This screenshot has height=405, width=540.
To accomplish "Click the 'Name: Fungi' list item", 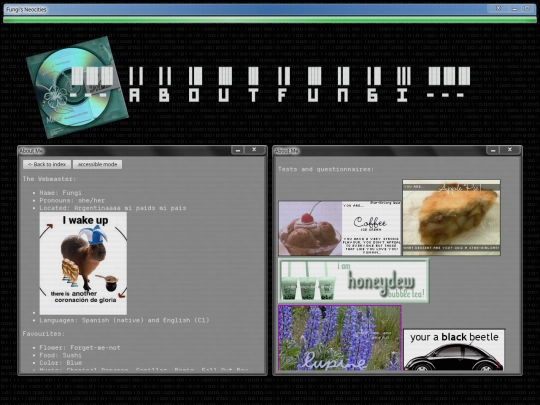I will pos(61,193).
